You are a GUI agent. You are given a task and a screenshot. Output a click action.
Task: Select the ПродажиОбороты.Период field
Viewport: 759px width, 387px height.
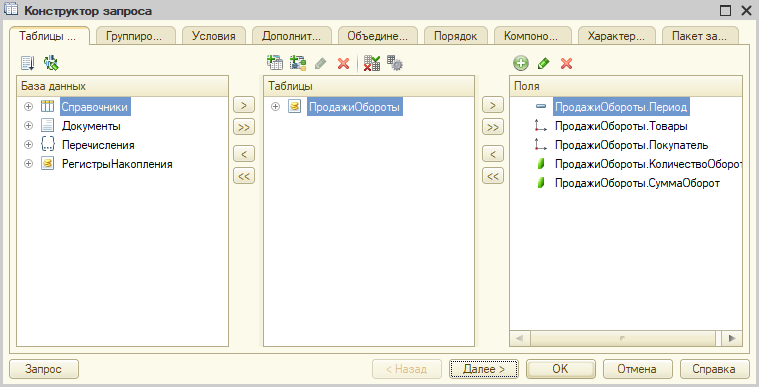pos(621,107)
